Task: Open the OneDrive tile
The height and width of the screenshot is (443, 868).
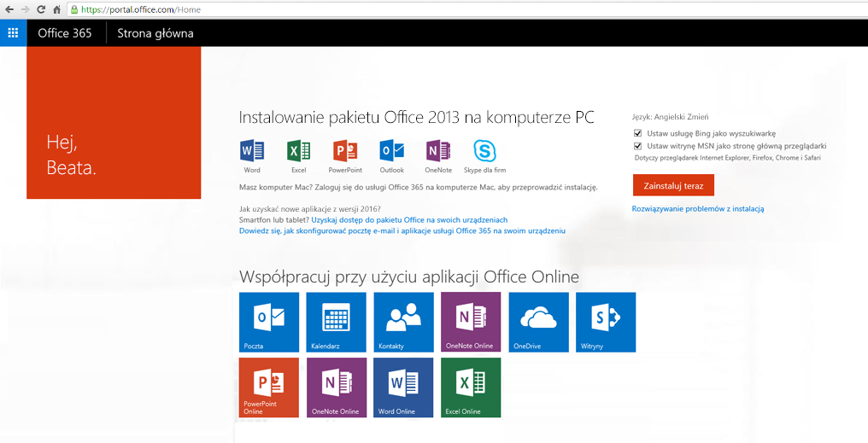Action: click(x=538, y=322)
